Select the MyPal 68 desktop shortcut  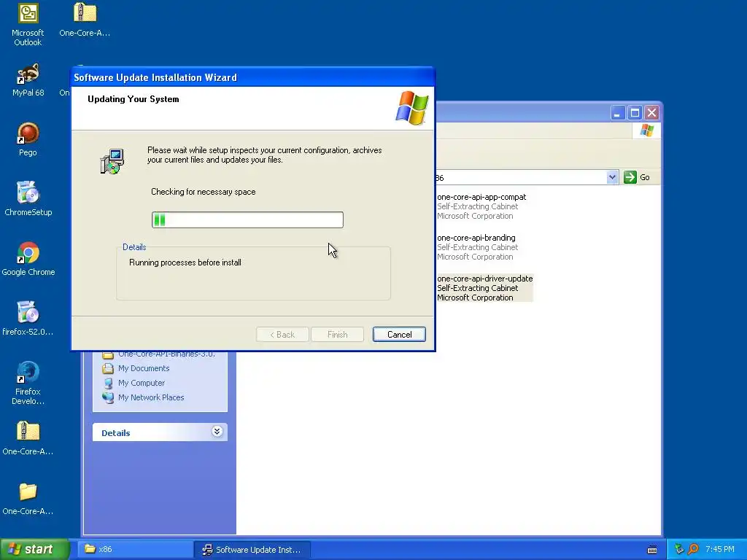pos(28,79)
